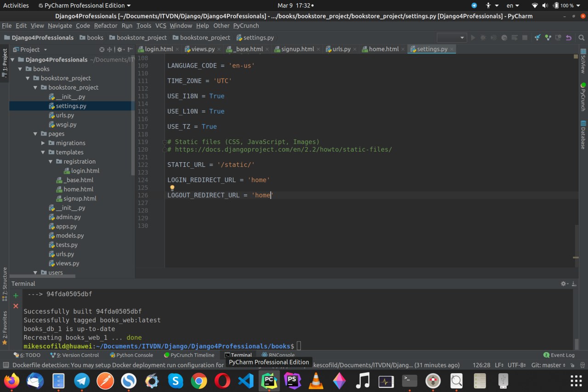Click the Scroll from Source target icon
This screenshot has height=392, width=588.
pyautogui.click(x=102, y=49)
